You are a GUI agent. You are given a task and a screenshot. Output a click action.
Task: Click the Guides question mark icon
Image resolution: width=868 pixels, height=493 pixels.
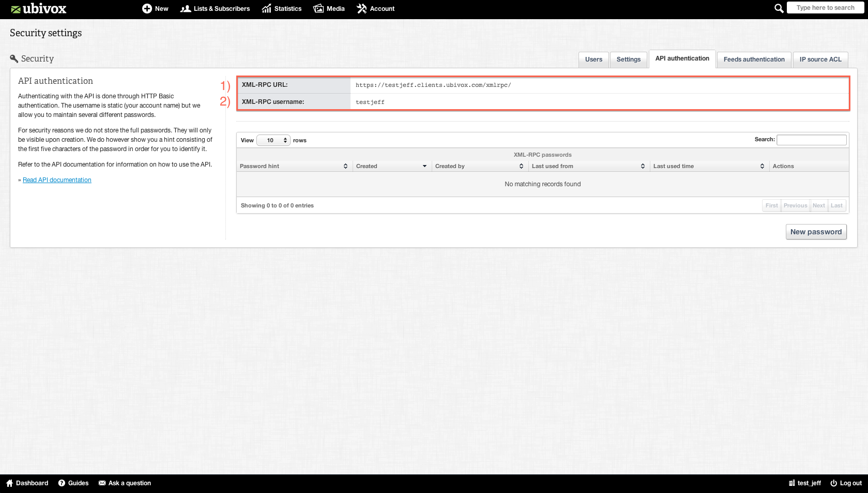62,483
